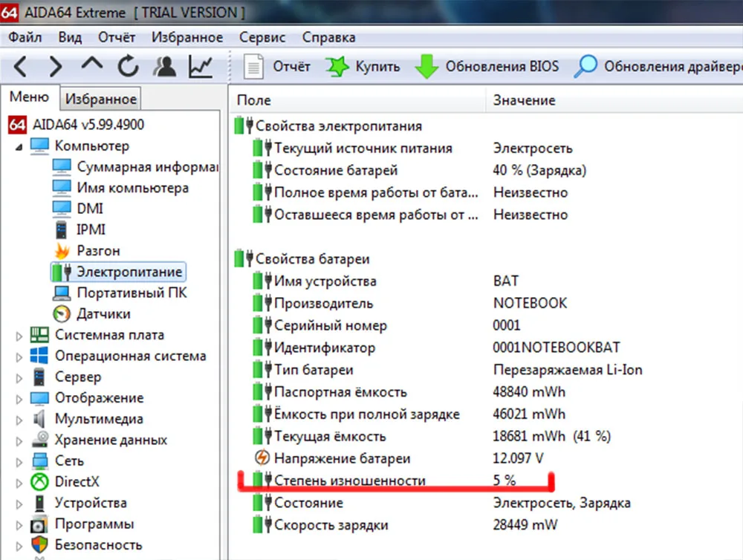
Task: Expand the Хранение данных node
Action: 19,440
